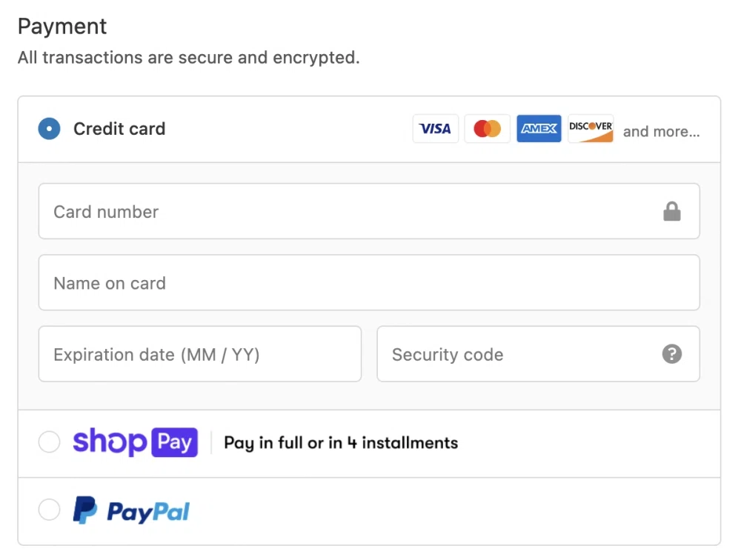This screenshot has height=560, width=741.
Task: Click the Name on card field
Action: coord(296,282)
